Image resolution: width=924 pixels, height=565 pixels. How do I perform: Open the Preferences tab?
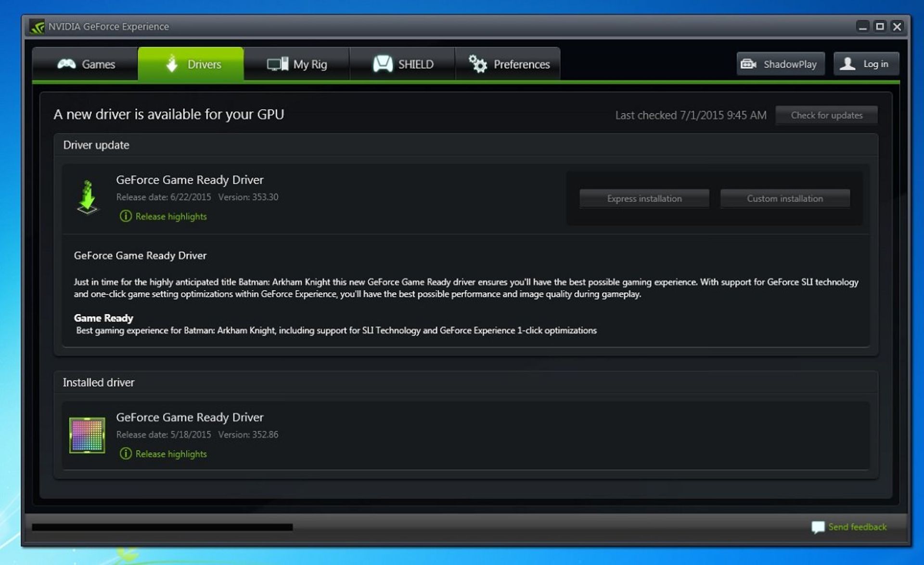pyautogui.click(x=508, y=64)
